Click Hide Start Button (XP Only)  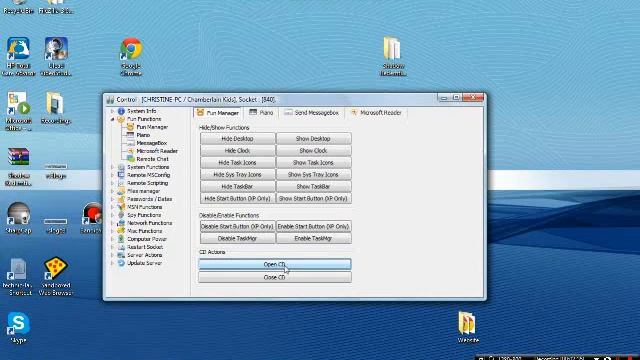point(237,198)
